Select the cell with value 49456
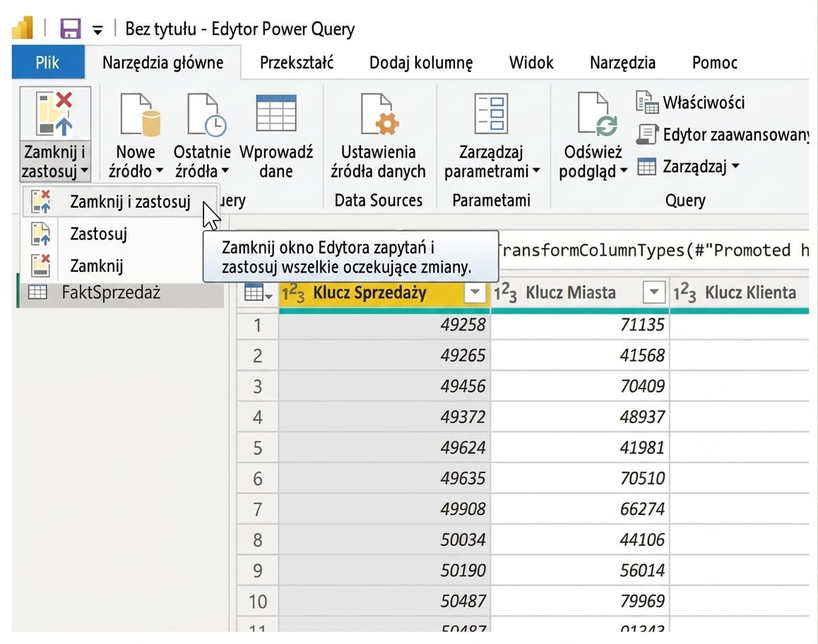Viewport: 818px width, 644px height. point(384,386)
